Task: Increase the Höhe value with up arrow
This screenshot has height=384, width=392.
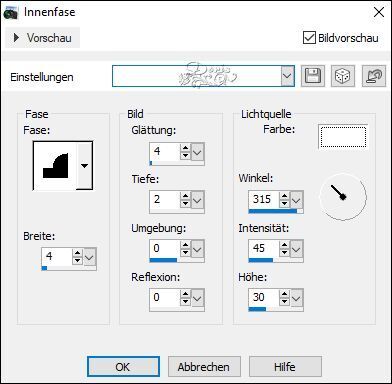Action: pyautogui.click(x=284, y=294)
